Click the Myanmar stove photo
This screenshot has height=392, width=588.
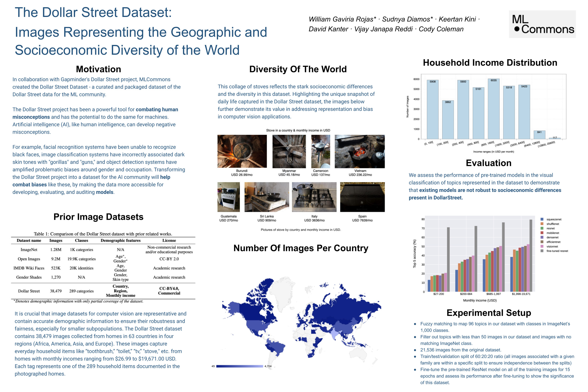[289, 151]
